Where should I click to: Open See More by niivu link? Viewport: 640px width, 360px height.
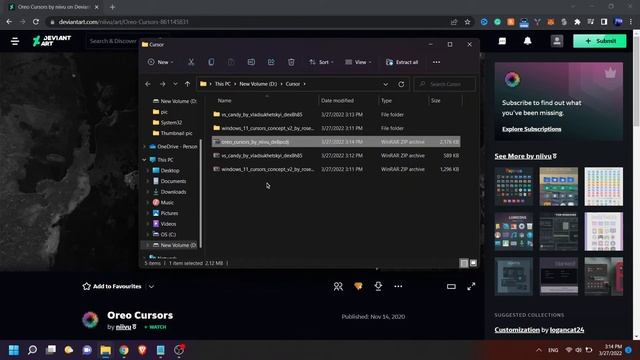[x=525, y=156]
